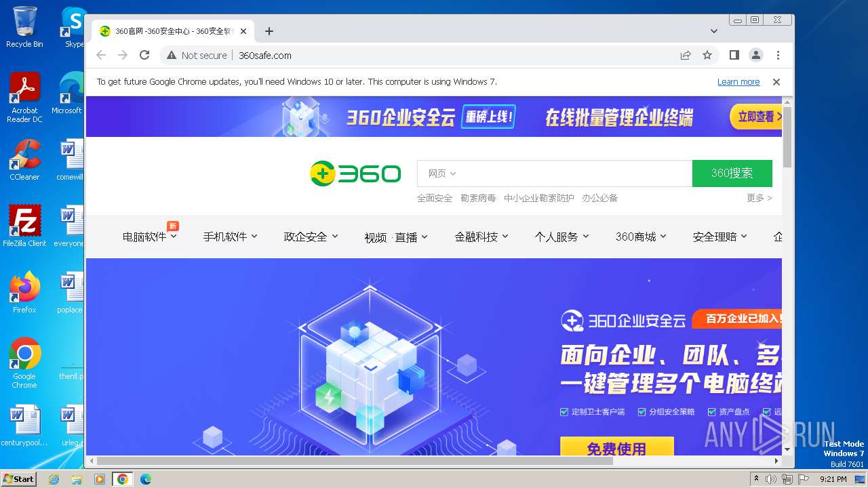Open a new tab with the plus button
868x488 pixels.
[x=269, y=31]
